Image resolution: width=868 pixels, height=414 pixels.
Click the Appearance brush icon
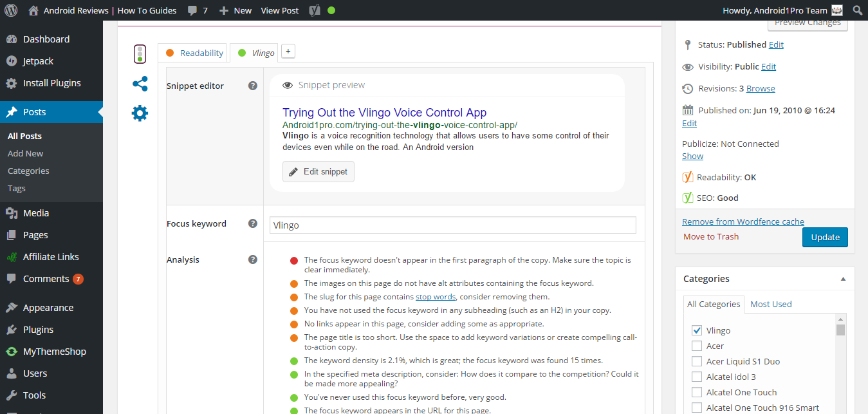[11, 308]
